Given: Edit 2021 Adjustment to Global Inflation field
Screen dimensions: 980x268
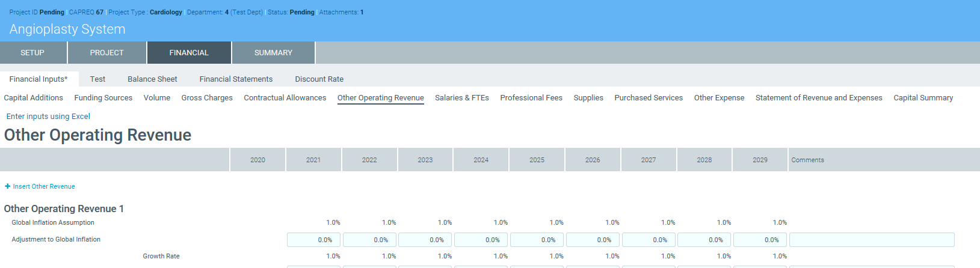Looking at the screenshot, I should 313,240.
